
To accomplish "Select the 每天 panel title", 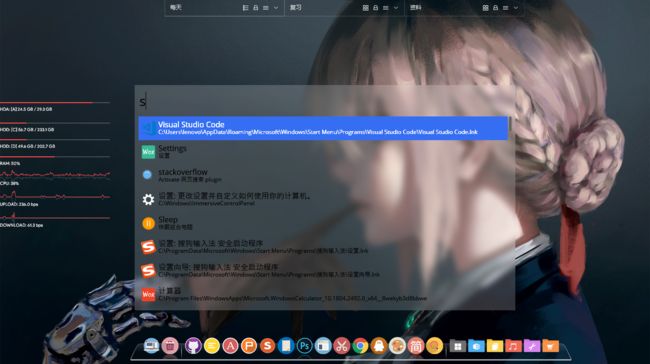I will (176, 7).
